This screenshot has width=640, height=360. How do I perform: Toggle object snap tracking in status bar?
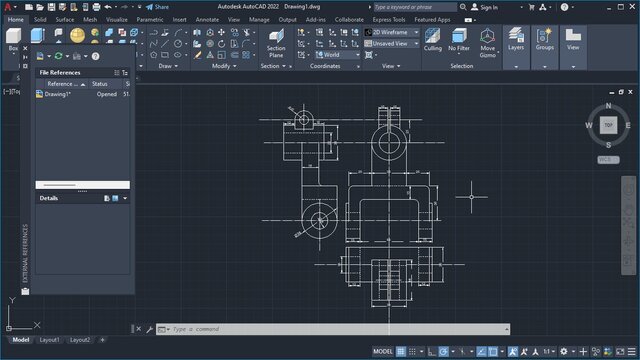[x=482, y=351]
